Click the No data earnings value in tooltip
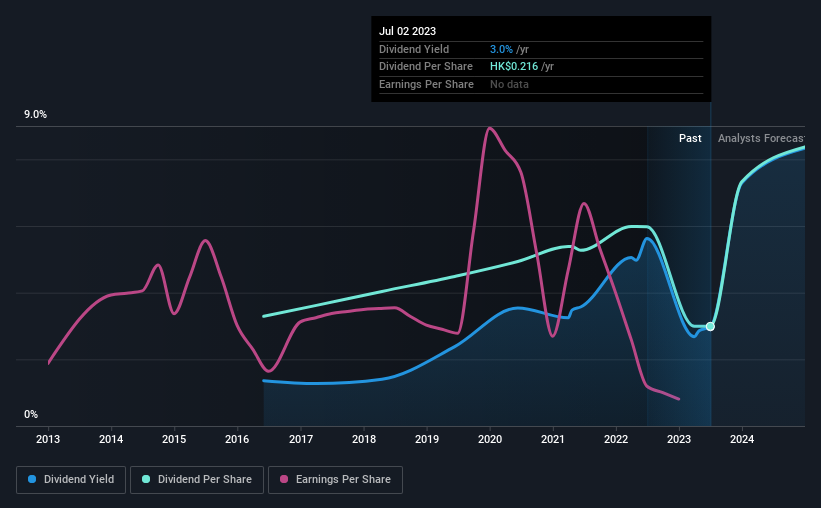Image resolution: width=821 pixels, height=508 pixels. tap(509, 84)
